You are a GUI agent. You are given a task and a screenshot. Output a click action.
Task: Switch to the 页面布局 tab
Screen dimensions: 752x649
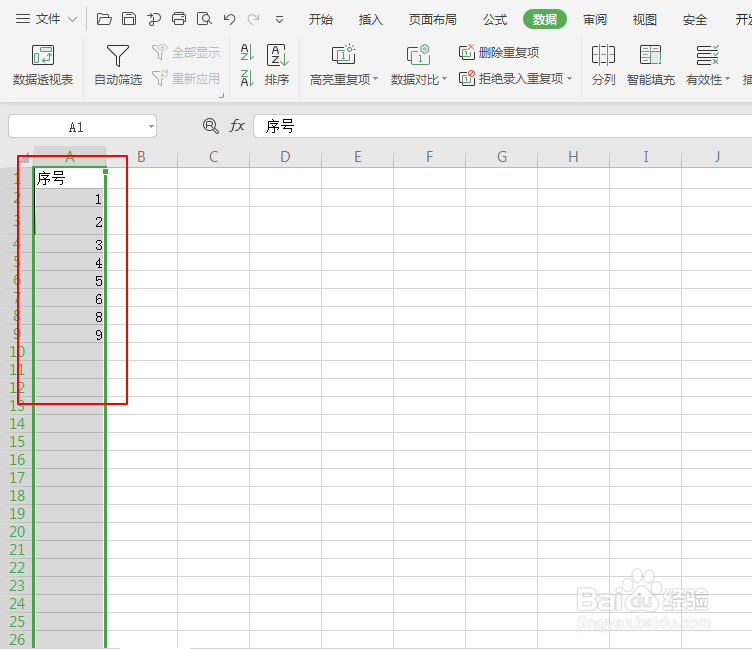pyautogui.click(x=432, y=20)
